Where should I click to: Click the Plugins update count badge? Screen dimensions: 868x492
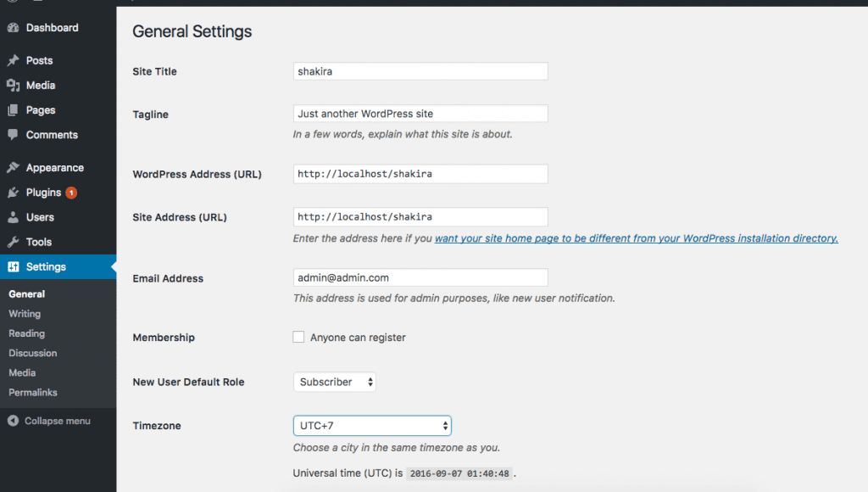[71, 193]
